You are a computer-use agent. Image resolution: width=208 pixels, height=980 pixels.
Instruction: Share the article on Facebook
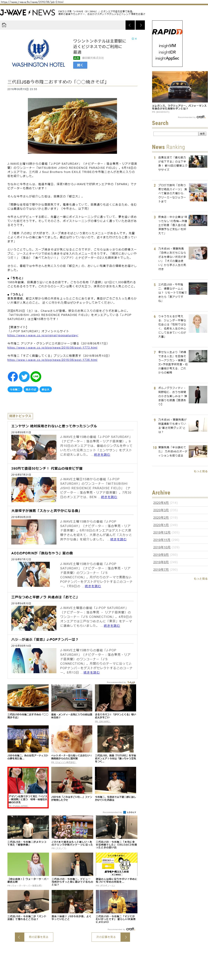coord(13,376)
